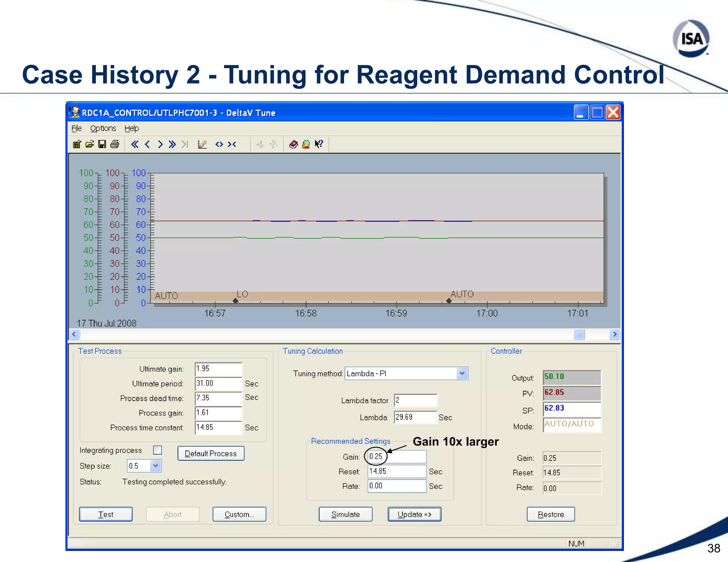This screenshot has width=728, height=562.
Task: Click the recommended Gain field
Action: [397, 456]
